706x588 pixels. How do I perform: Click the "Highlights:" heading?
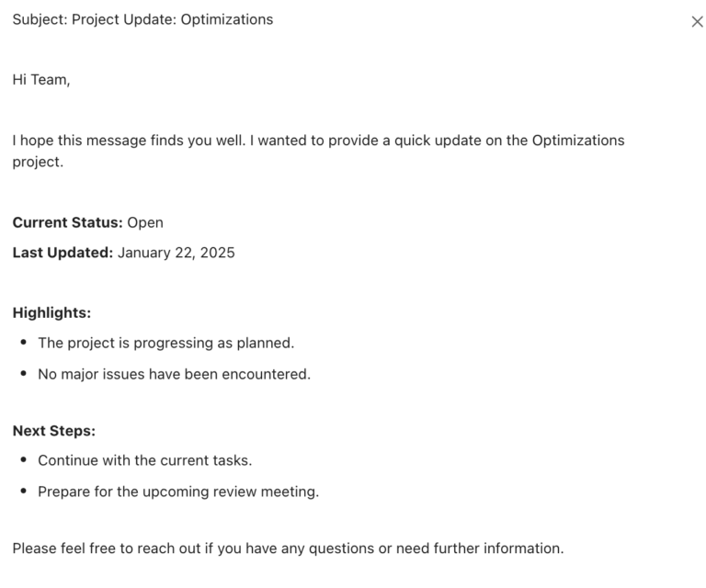[x=51, y=312]
